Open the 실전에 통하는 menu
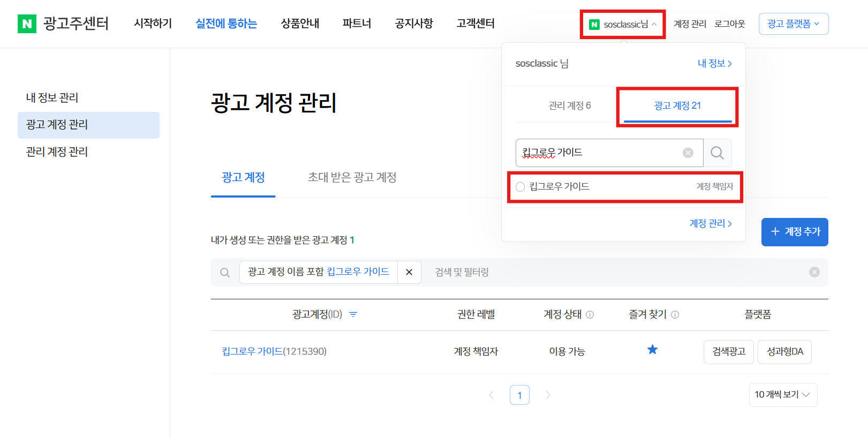This screenshot has width=868, height=438. click(x=226, y=24)
